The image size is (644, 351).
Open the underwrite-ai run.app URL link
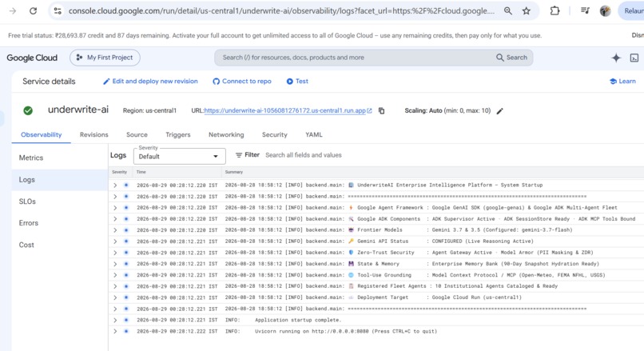point(285,110)
